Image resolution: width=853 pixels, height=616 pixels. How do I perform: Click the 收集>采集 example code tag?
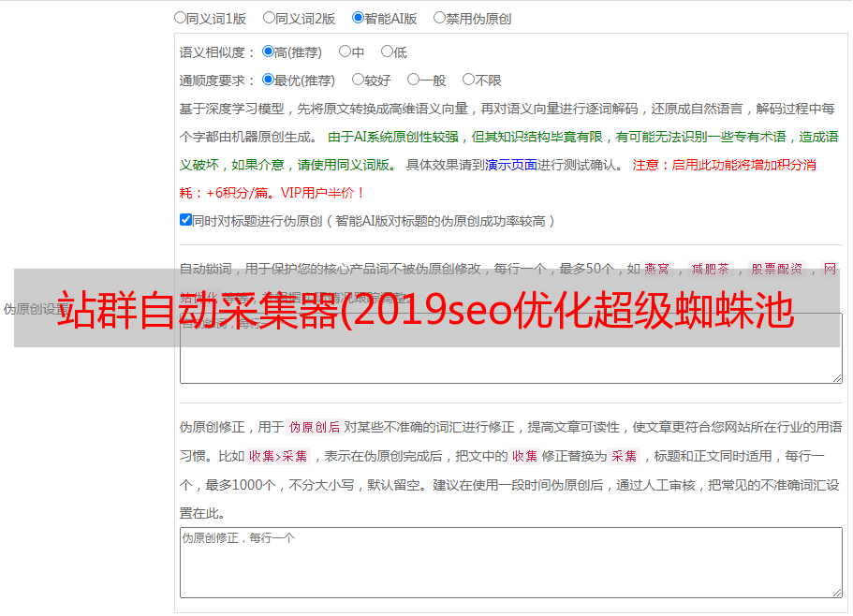click(x=278, y=457)
